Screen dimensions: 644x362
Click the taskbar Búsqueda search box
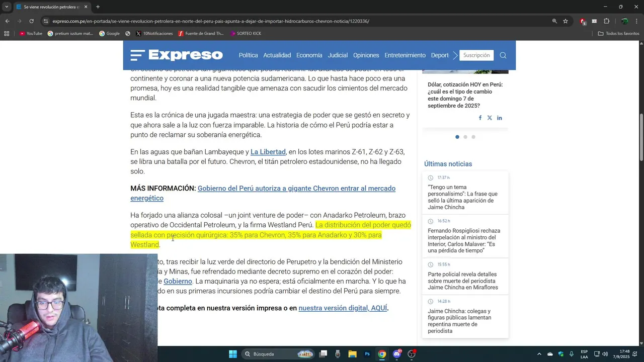[278, 354]
